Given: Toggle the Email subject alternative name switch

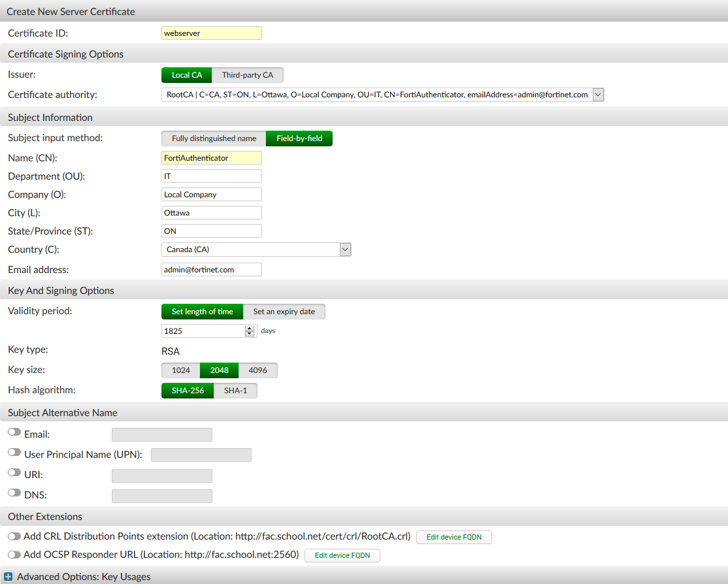Looking at the screenshot, I should [x=14, y=432].
